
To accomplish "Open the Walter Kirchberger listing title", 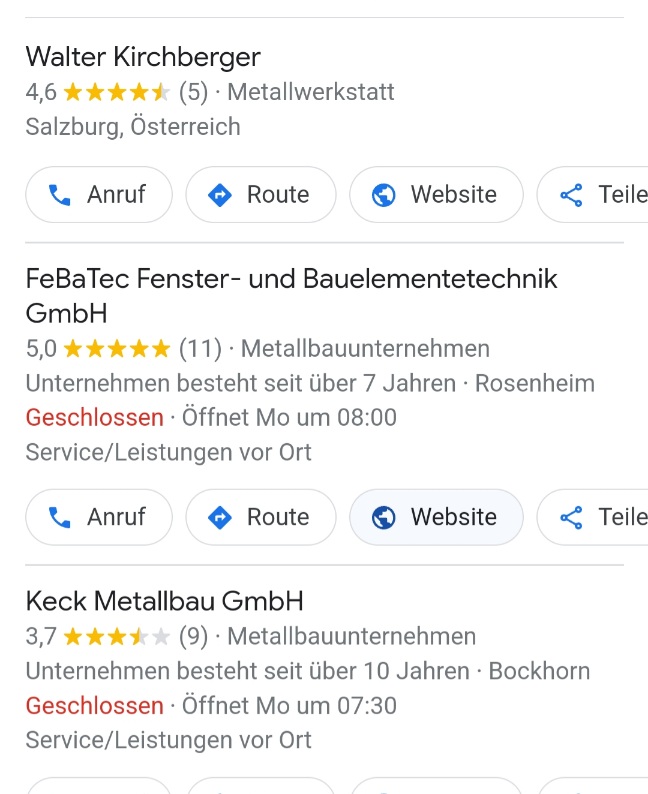I will [143, 56].
